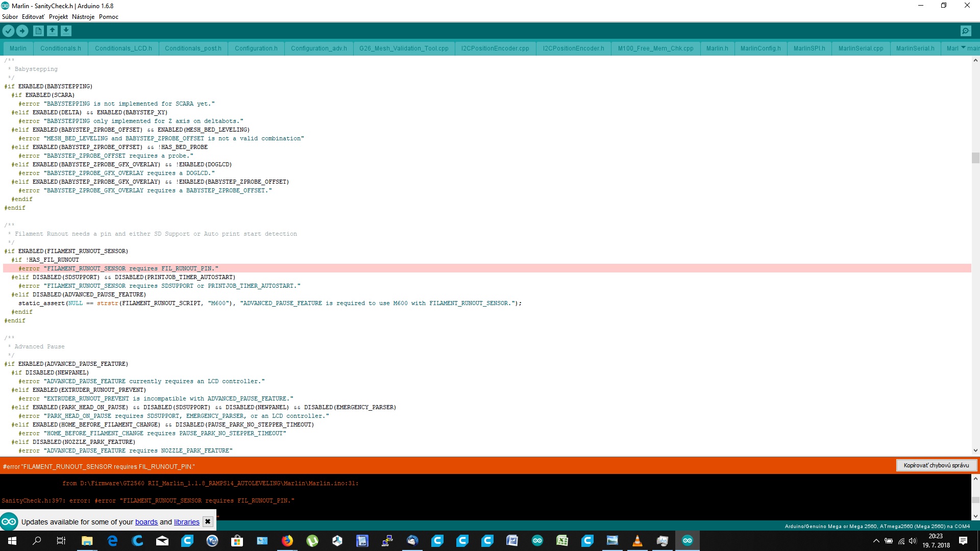This screenshot has height=551, width=980.
Task: Switch to the Configuration.h tab
Action: [x=256, y=48]
